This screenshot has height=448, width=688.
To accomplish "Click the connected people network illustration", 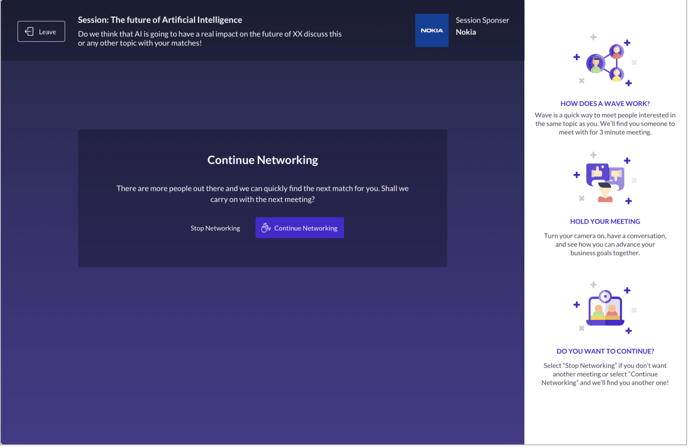I will (x=605, y=61).
